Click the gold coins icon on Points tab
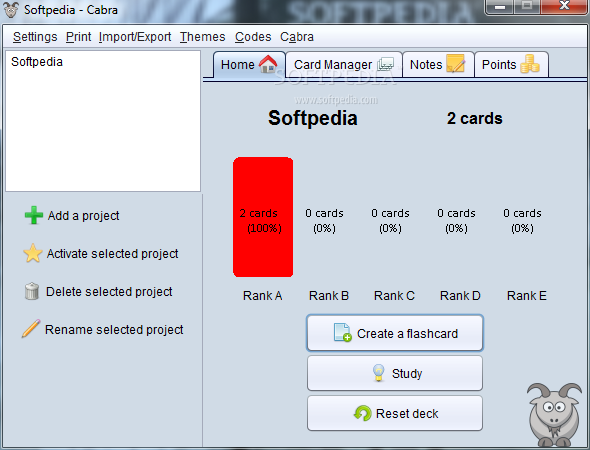The image size is (590, 450). pos(530,64)
